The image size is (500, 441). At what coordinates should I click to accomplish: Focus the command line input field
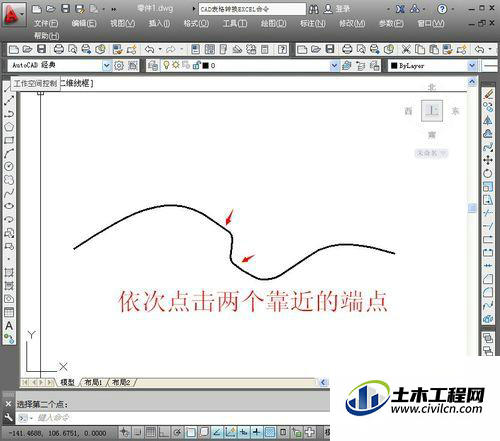pos(183,417)
